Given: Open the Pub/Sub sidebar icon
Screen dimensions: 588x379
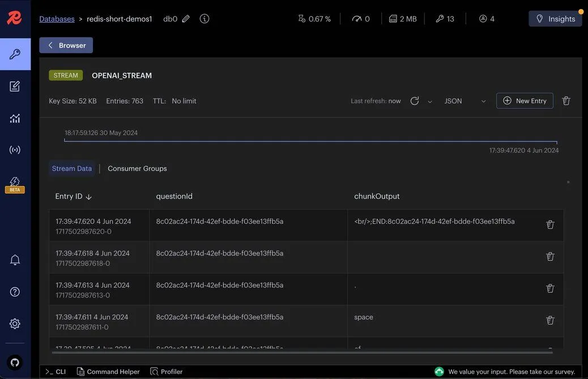Looking at the screenshot, I should 15,150.
